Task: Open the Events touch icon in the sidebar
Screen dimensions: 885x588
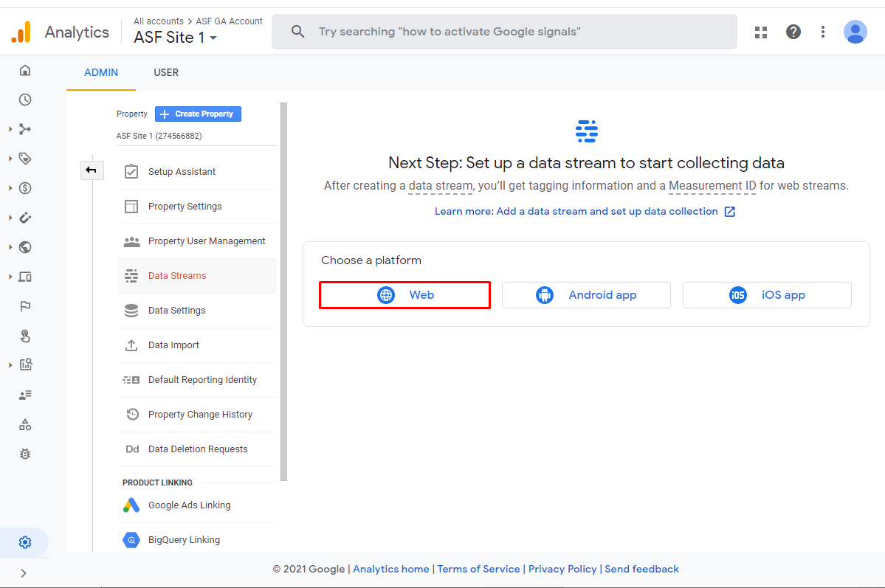Action: [x=25, y=336]
